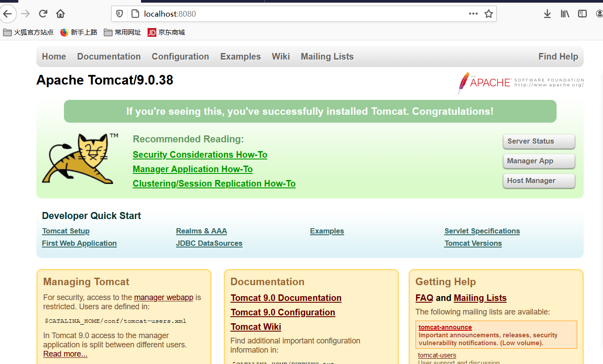Open the Downloads panel
The image size is (603, 364).
[547, 14]
